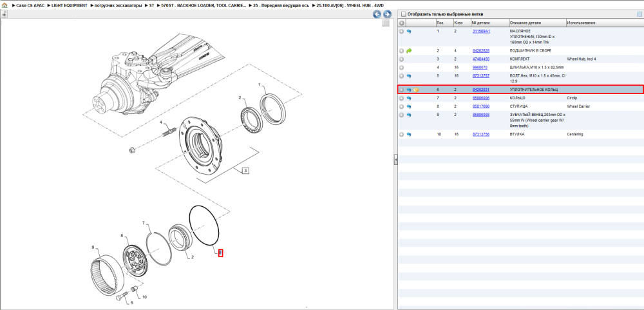Viewport: 644px width, 310px height.
Task: Select callout number 10 on the diagram
Action: [144, 296]
